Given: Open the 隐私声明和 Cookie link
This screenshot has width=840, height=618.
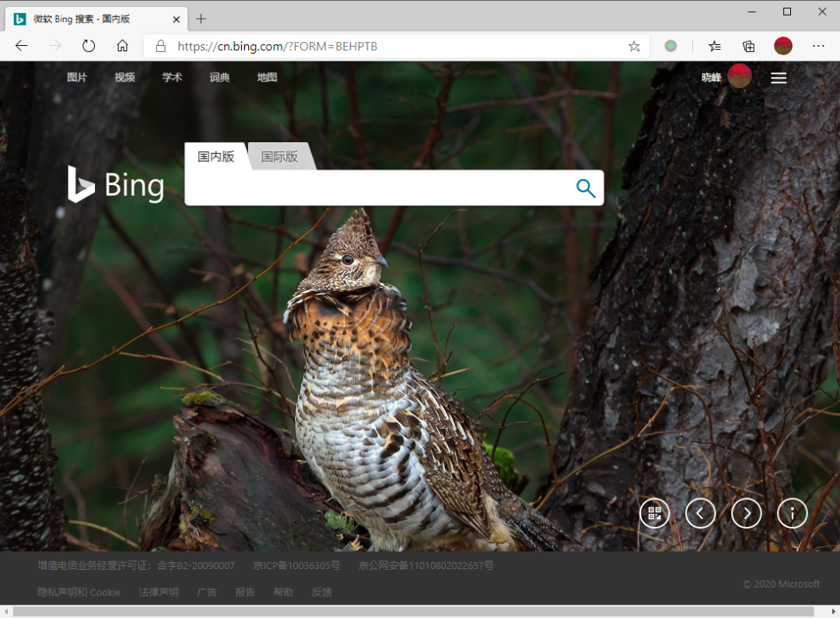Looking at the screenshot, I should coord(79,592).
